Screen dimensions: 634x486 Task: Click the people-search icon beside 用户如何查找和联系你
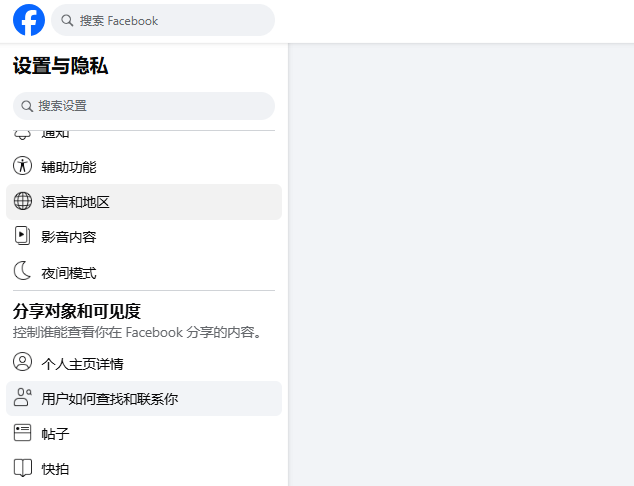coord(23,397)
